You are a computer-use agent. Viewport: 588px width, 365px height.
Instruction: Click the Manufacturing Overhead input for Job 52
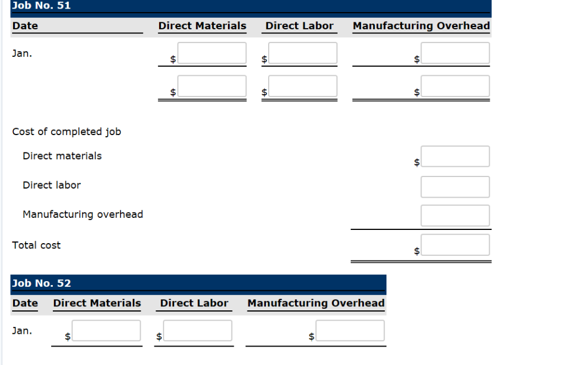(x=350, y=330)
